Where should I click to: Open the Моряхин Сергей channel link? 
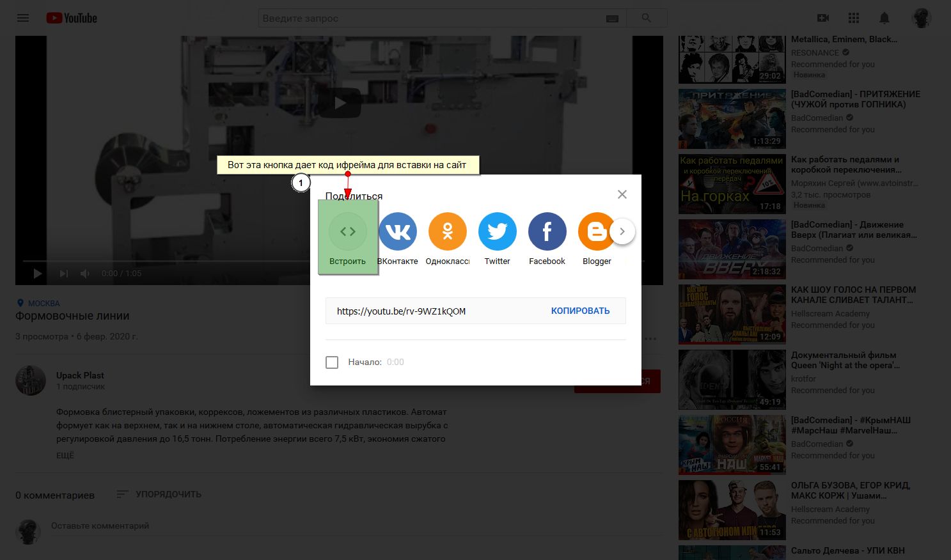[x=854, y=183]
